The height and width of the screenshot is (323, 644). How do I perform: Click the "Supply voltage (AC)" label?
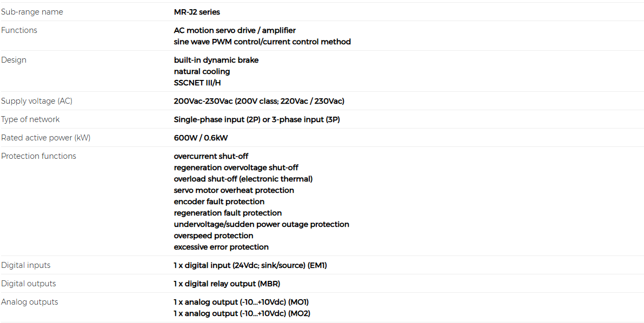[x=37, y=101]
